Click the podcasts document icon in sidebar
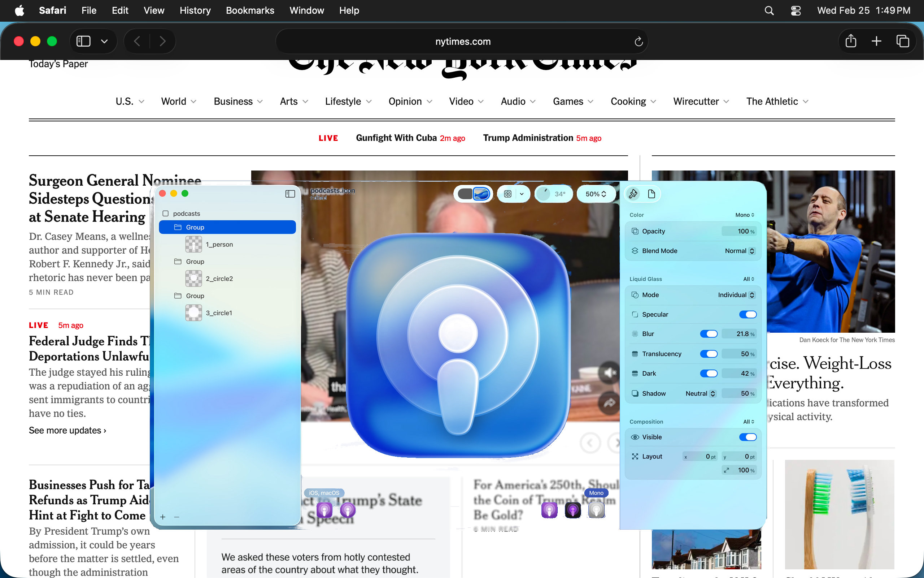Screen dimensions: 924x578 point(166,213)
